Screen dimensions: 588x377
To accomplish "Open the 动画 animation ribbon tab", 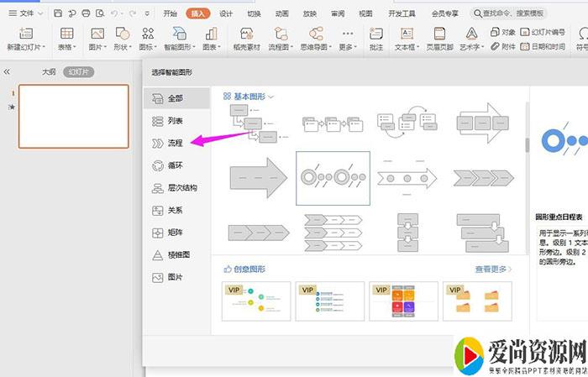I will [282, 13].
